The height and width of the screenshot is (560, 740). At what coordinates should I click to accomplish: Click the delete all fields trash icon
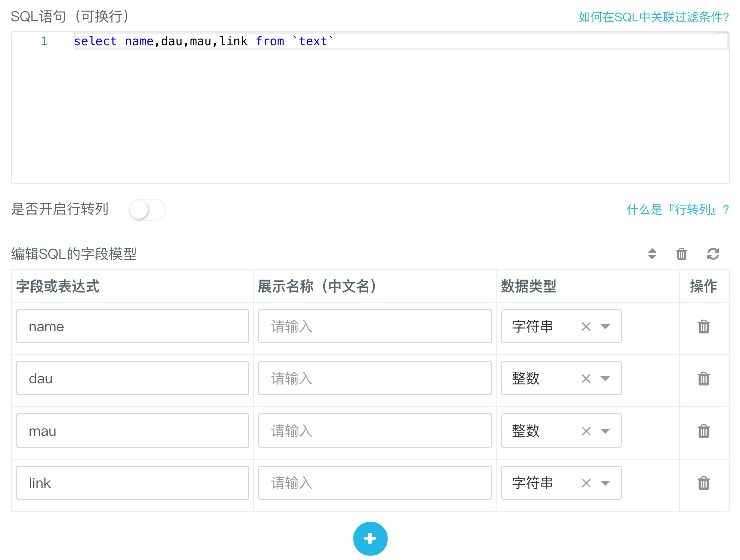(681, 254)
